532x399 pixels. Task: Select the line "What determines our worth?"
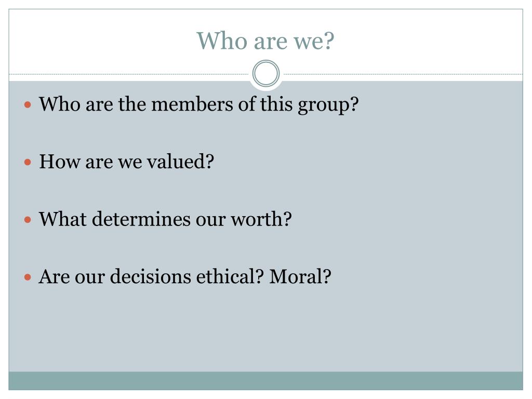(165, 219)
